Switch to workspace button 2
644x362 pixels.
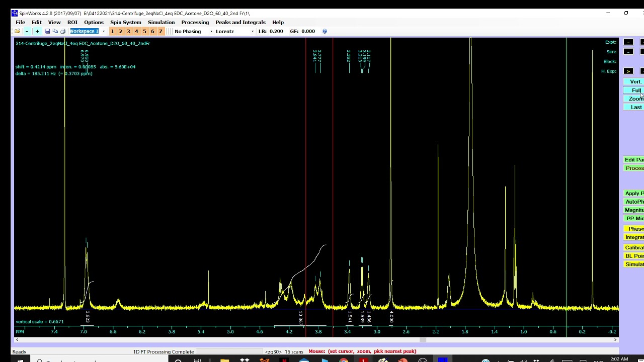(120, 31)
